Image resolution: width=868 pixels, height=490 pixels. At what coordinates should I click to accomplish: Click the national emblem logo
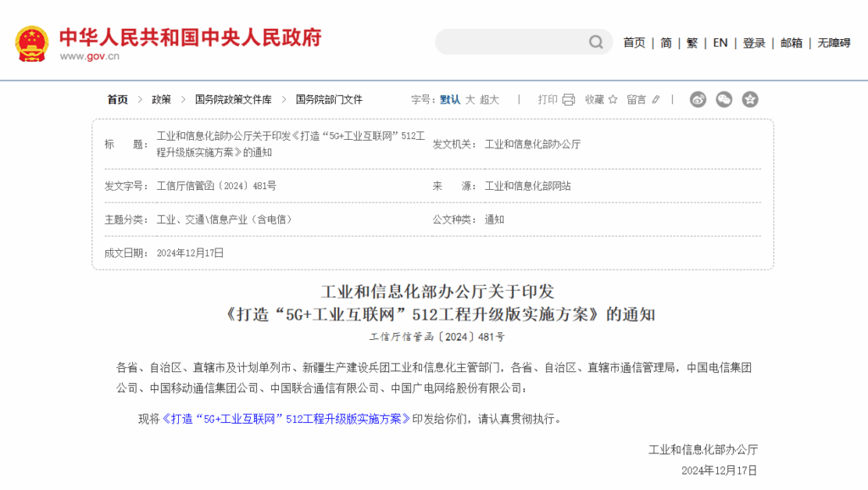(32, 44)
